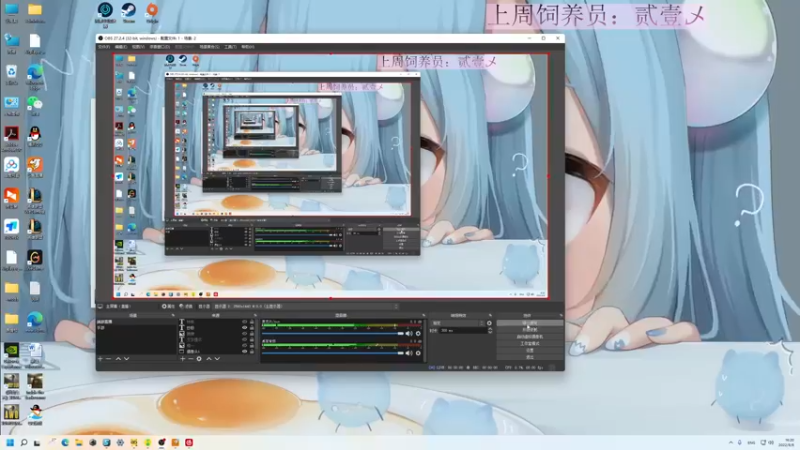Open the scene transition type dropdown
Viewport: 800px width, 450px height.
tap(458, 323)
